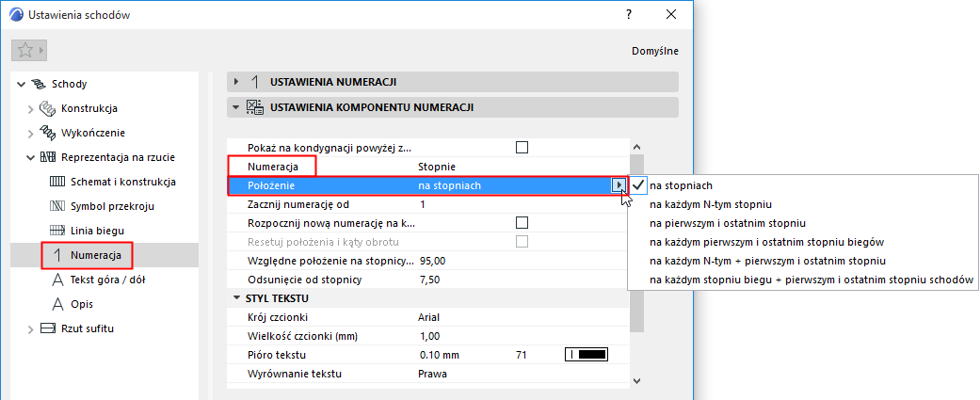Viewport: 980px width, 400px height.
Task: Choose "na pierwszym i ostatnim stopniu"
Action: tap(728, 222)
